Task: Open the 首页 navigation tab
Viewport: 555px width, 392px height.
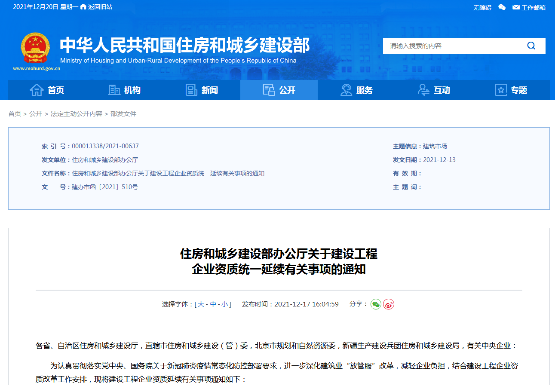Action: tap(47, 90)
